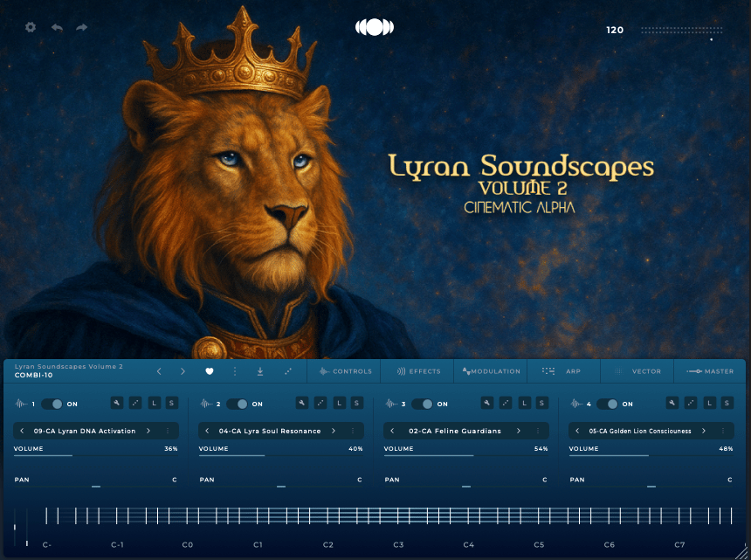Image resolution: width=751 pixels, height=560 pixels.
Task: Open 02-CA Feline Guardians sound browser
Action: click(455, 431)
